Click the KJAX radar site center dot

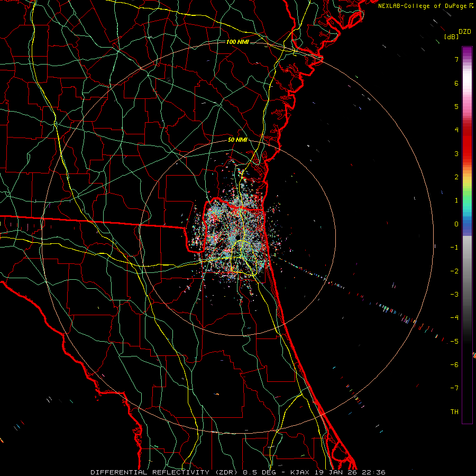tap(237, 237)
